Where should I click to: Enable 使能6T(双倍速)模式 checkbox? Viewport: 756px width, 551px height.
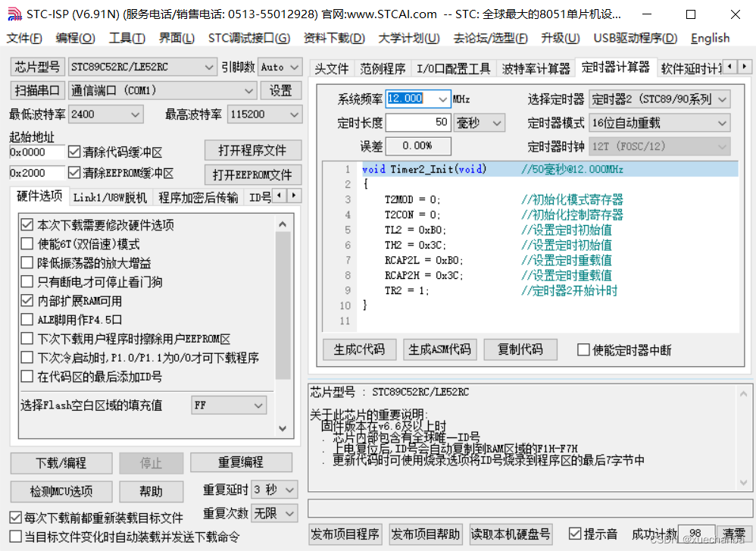[27, 243]
